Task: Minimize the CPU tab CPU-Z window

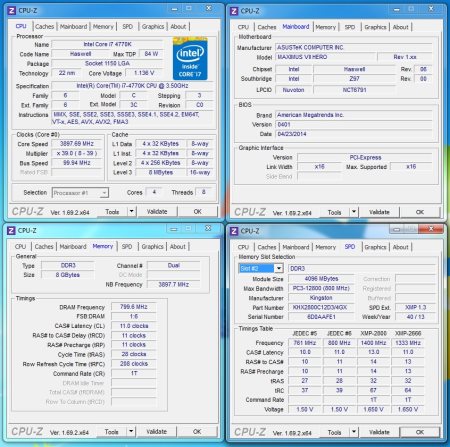Action: (174, 9)
